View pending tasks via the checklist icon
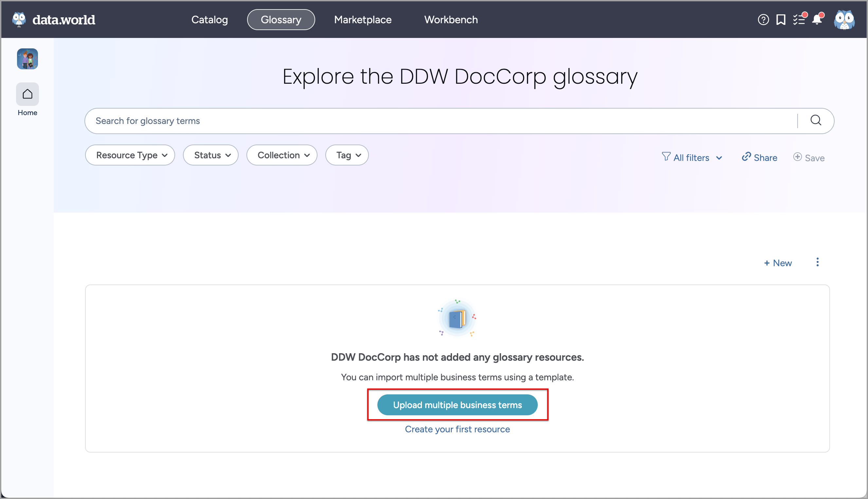This screenshot has height=499, width=868. 799,20
